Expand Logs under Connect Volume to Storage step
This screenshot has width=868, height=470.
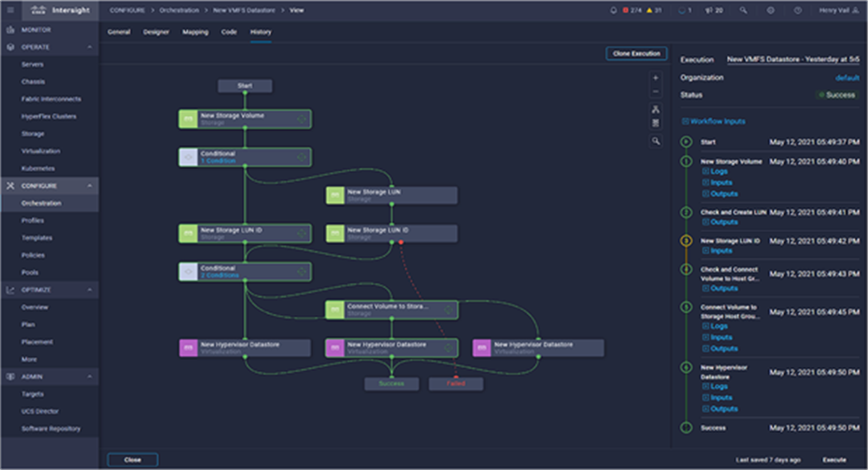pyautogui.click(x=715, y=327)
